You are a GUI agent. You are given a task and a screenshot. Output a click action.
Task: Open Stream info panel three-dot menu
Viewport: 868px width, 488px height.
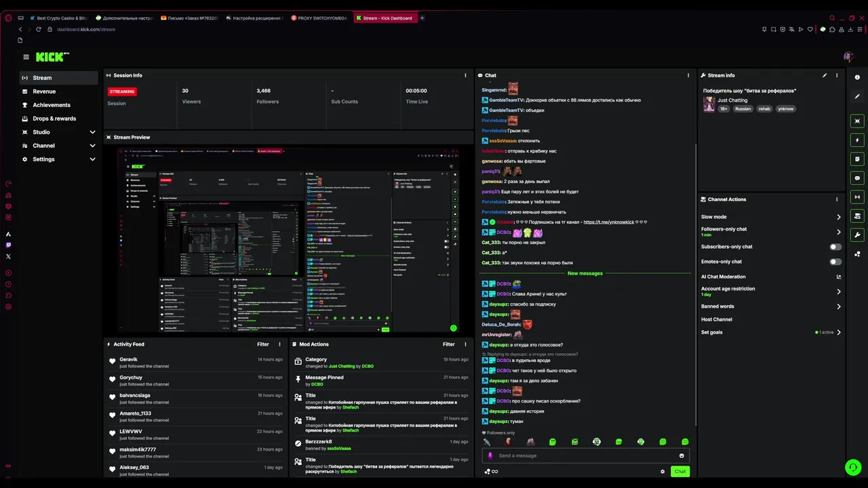tap(837, 75)
